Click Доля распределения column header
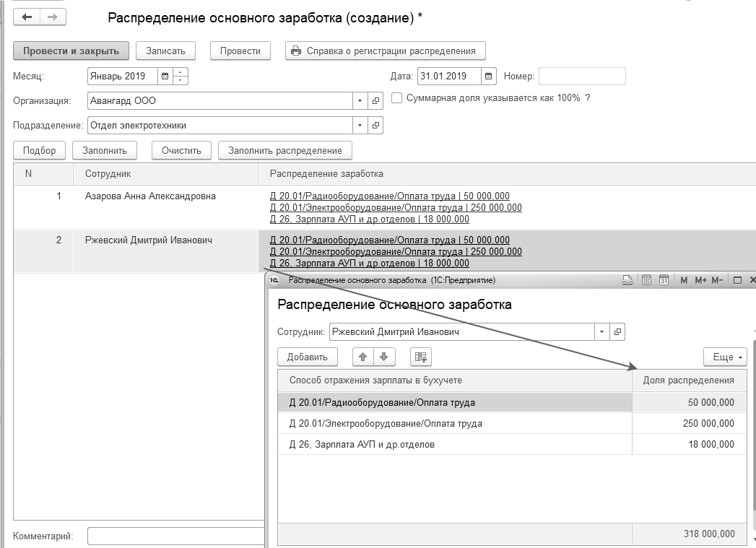The width and height of the screenshot is (756, 548). [689, 380]
